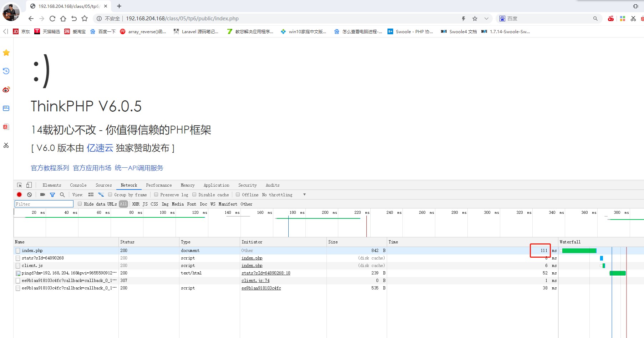Open favorites star in left sidebar
644x338 pixels.
[x=6, y=53]
